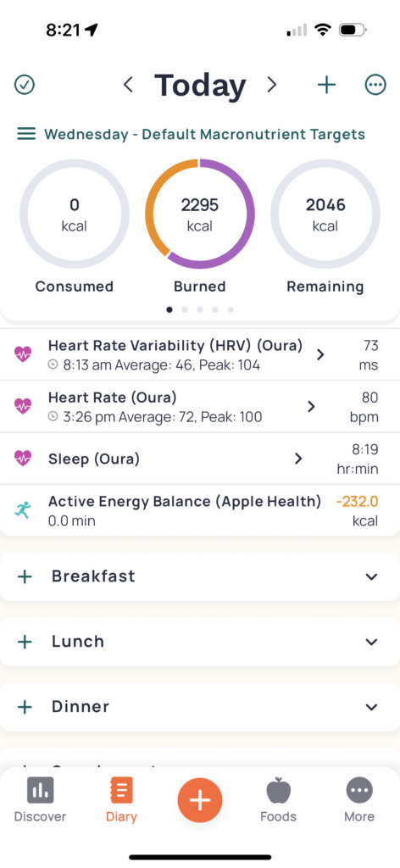Tap the checkmark circle icon at top left
The width and height of the screenshot is (400, 868).
pos(25,85)
